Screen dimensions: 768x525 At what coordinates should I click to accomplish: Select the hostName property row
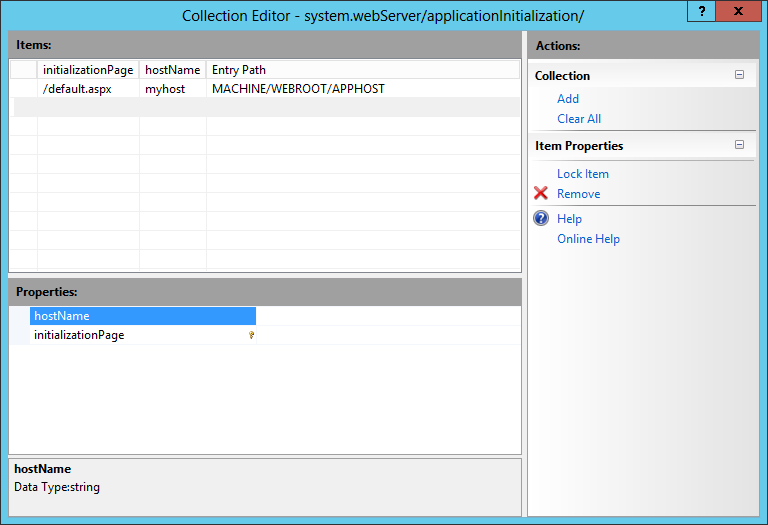pos(140,316)
